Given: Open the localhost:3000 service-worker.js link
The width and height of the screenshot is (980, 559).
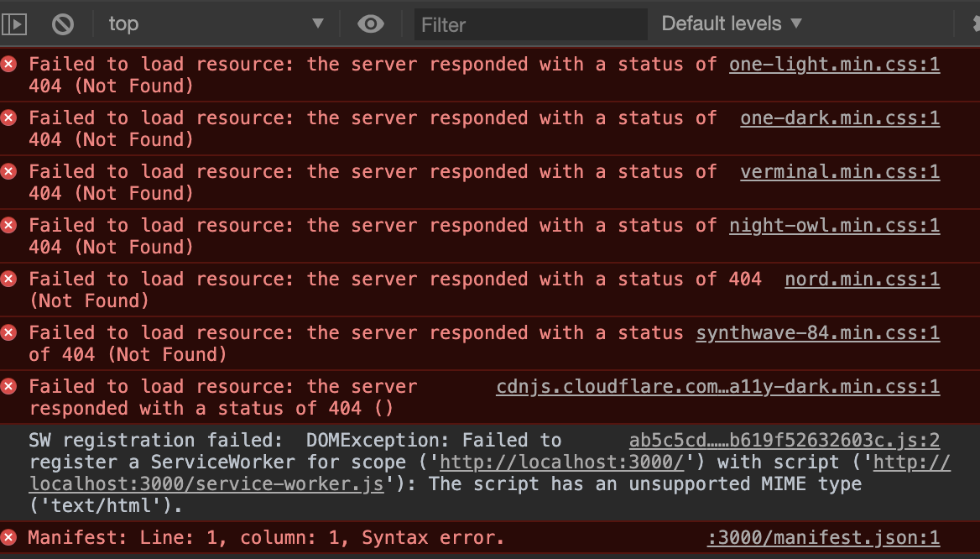Looking at the screenshot, I should coord(205,483).
